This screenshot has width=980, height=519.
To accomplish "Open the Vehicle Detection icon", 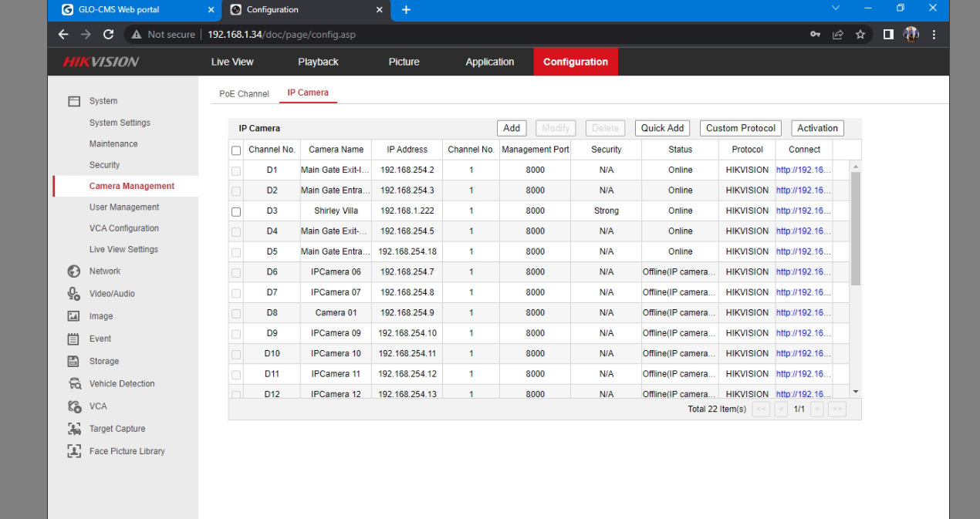I will coord(74,383).
